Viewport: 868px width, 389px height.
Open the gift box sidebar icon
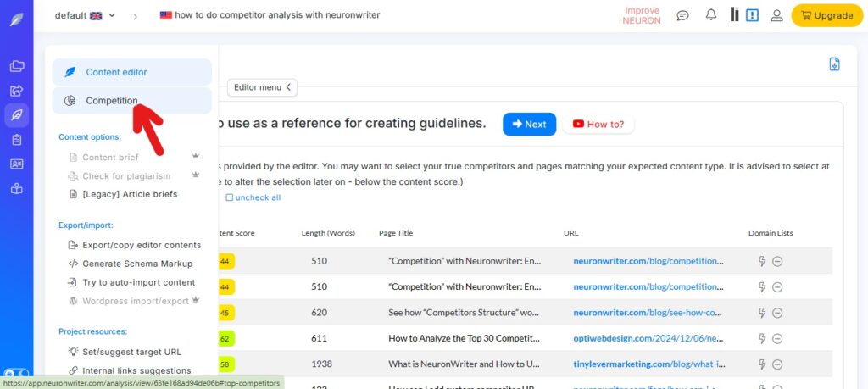[17, 189]
